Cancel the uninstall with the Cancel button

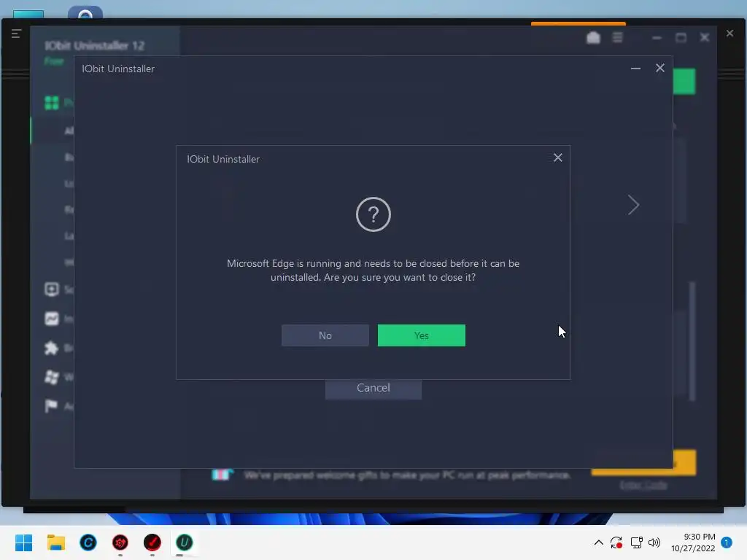(373, 389)
